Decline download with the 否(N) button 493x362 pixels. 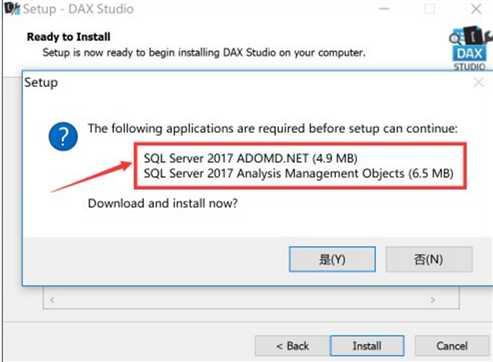coord(429,259)
